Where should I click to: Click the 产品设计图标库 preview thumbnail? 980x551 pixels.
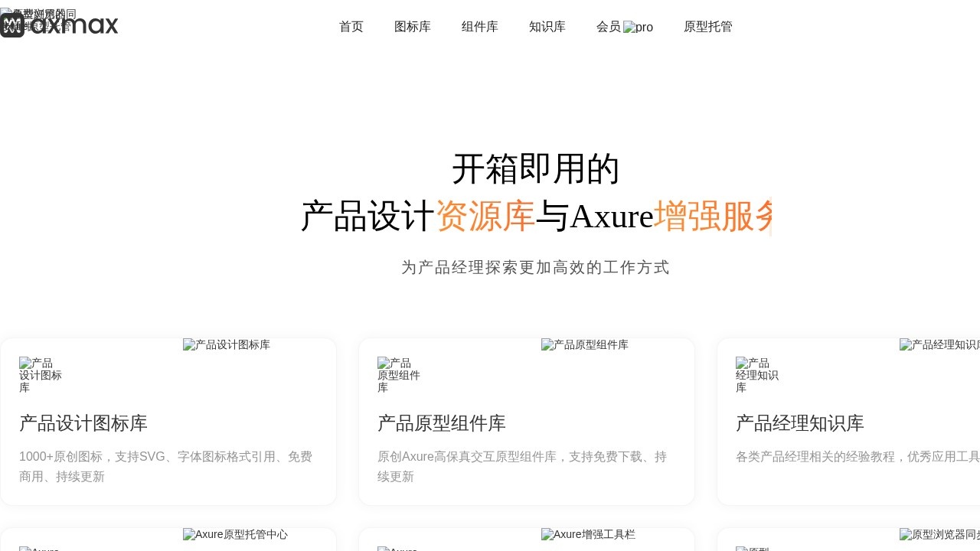click(x=226, y=345)
